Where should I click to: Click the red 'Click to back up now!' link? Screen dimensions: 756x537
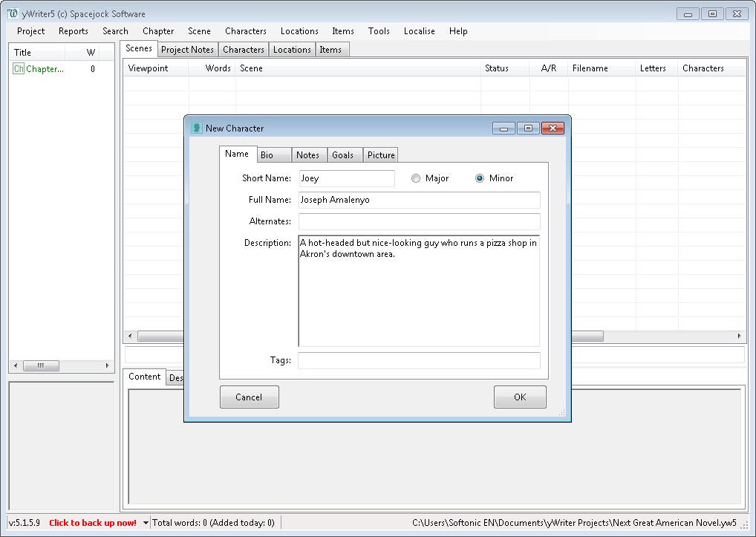93,523
